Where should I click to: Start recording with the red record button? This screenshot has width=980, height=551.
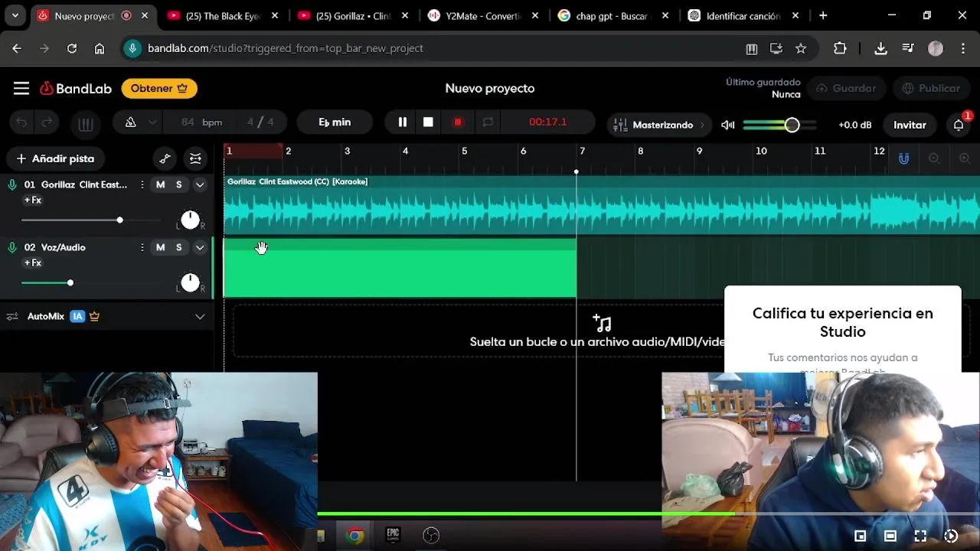click(458, 122)
